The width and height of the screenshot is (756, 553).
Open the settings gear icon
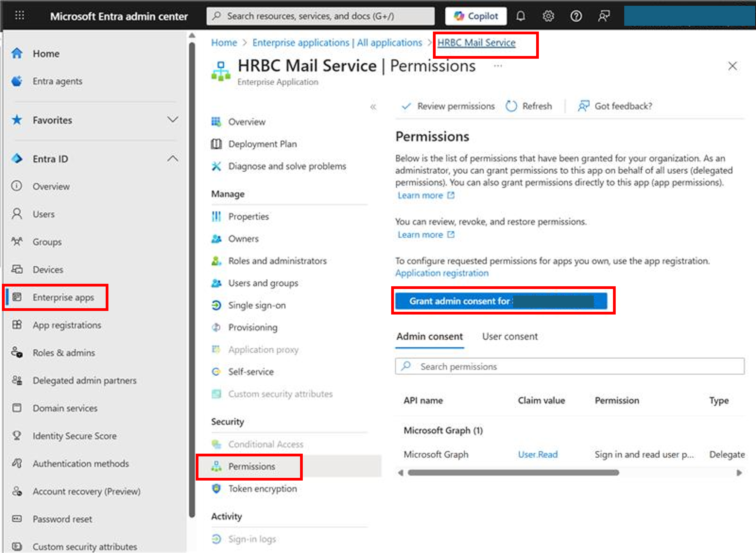pyautogui.click(x=548, y=16)
